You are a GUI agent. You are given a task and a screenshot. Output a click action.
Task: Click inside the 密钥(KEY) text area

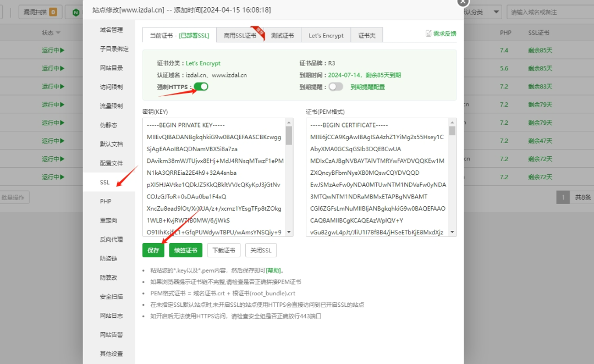pos(214,177)
